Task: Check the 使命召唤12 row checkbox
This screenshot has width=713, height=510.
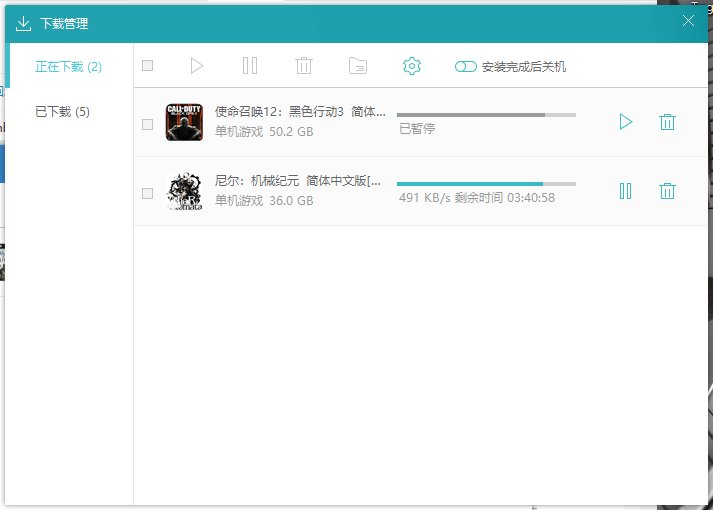Action: (147, 125)
